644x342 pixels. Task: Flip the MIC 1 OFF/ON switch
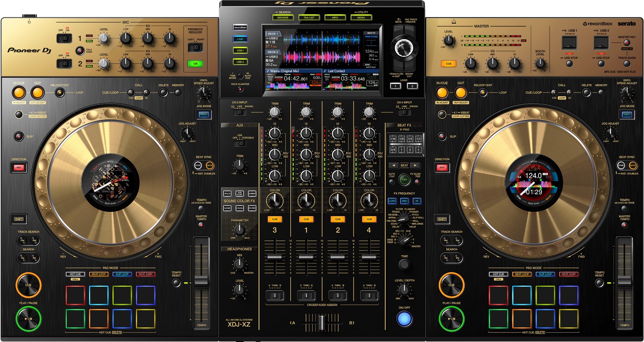[x=64, y=38]
